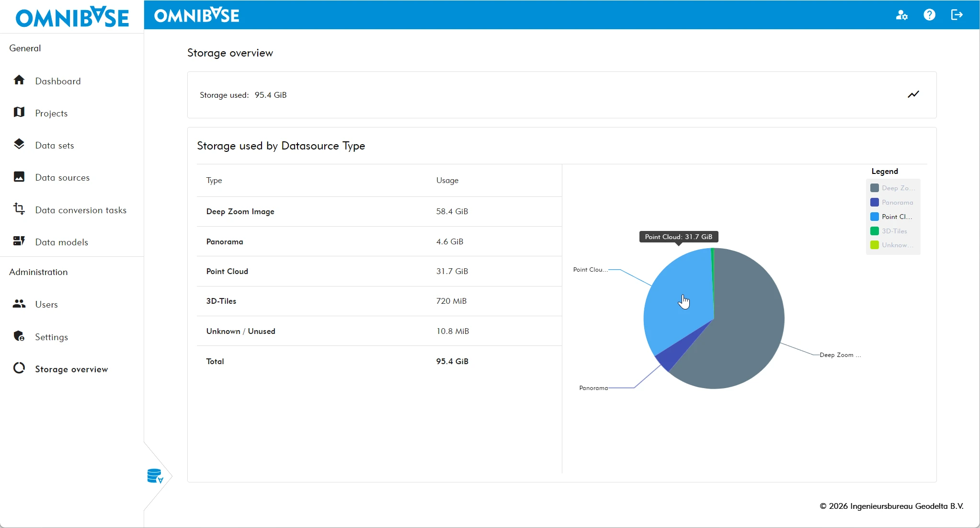The width and height of the screenshot is (980, 528).
Task: Click the help question mark icon
Action: (x=929, y=15)
